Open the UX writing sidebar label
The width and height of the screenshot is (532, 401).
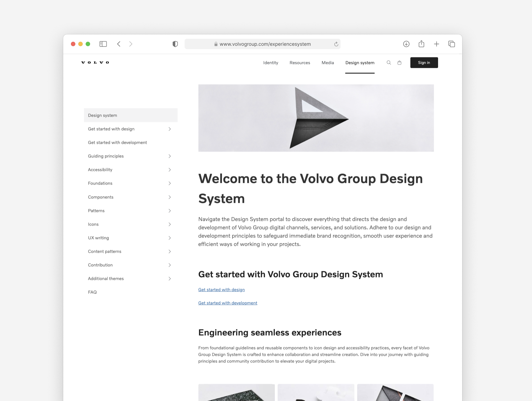tap(98, 238)
